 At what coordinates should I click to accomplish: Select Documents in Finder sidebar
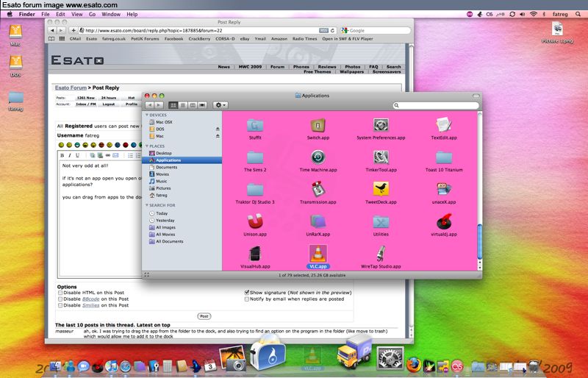coord(167,167)
